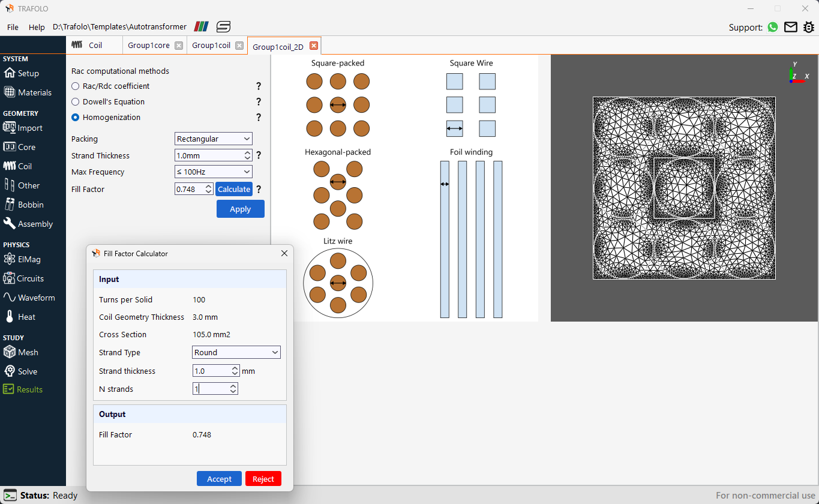Open the Solve page

[x=20, y=371]
